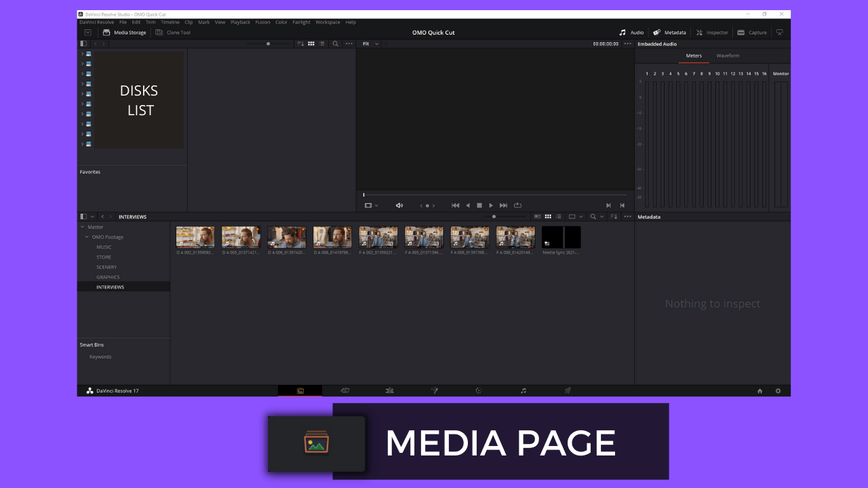
Task: Click the Mark Out button in viewer
Action: point(622,205)
